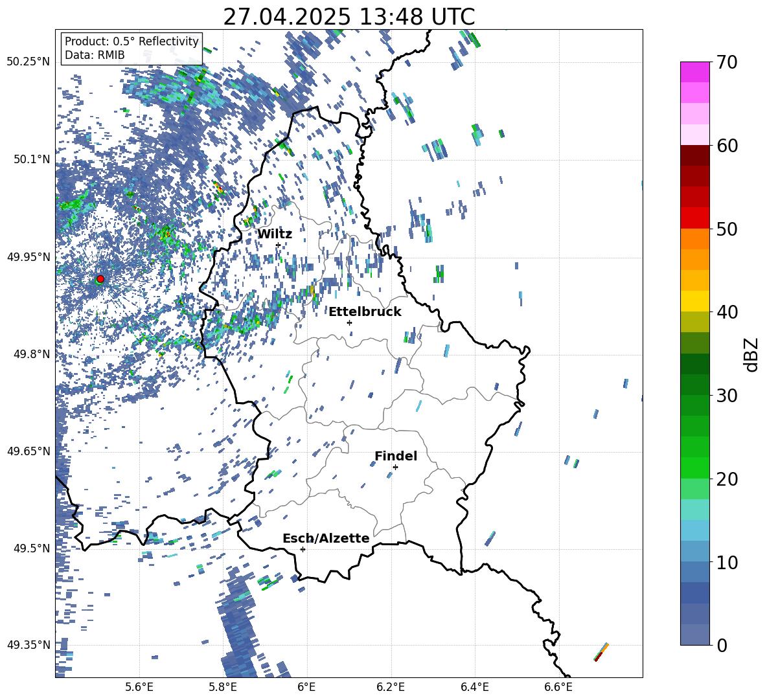Click the colorbar tick label 30

[x=727, y=396]
